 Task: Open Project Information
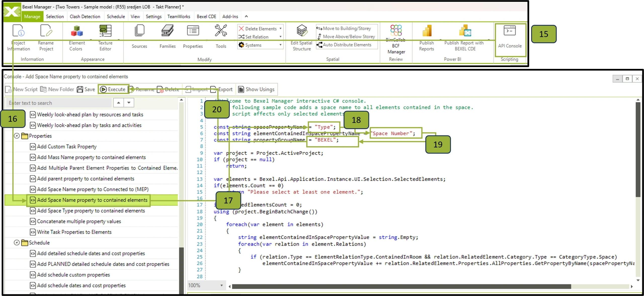pyautogui.click(x=18, y=38)
